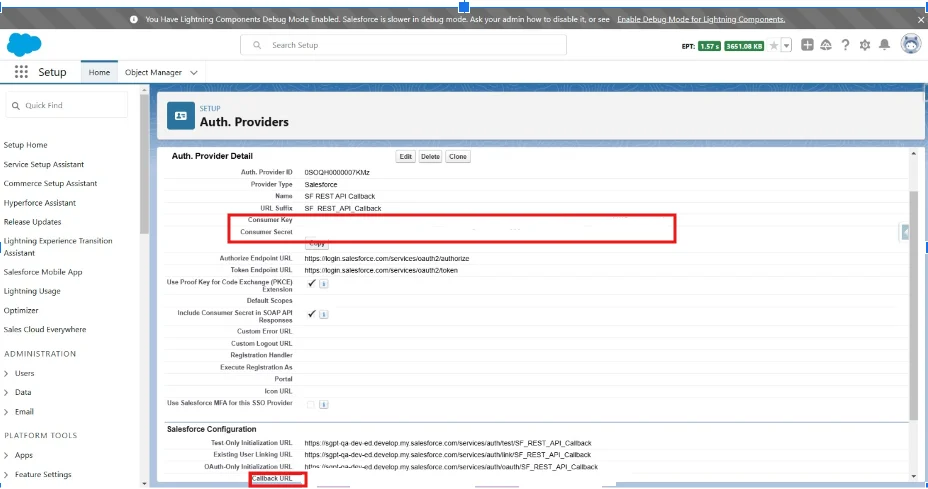The image size is (928, 489).
Task: Expand the Users section in sidebar
Action: click(x=7, y=373)
